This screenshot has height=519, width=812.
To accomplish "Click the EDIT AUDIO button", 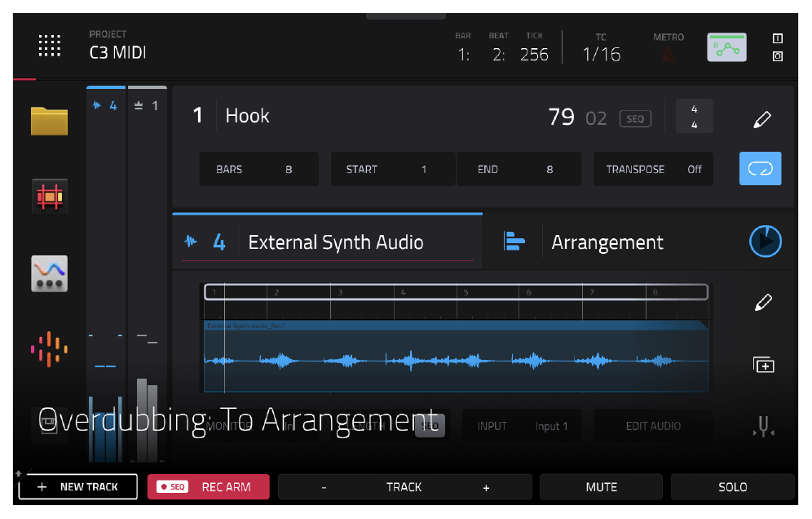I will (x=653, y=426).
